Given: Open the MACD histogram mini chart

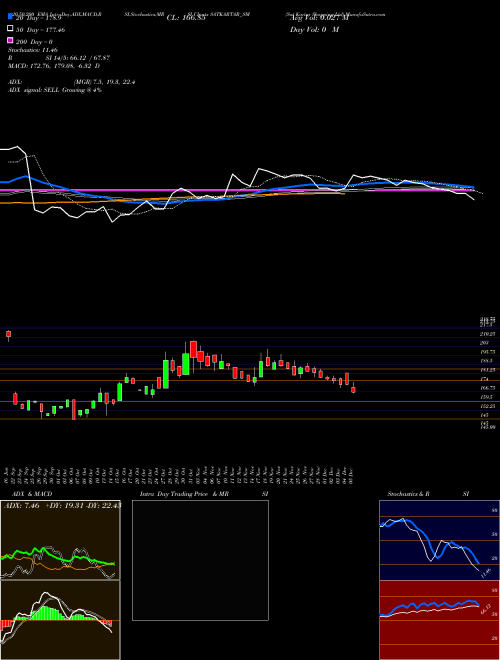Looking at the screenshot, I should pos(60,620).
